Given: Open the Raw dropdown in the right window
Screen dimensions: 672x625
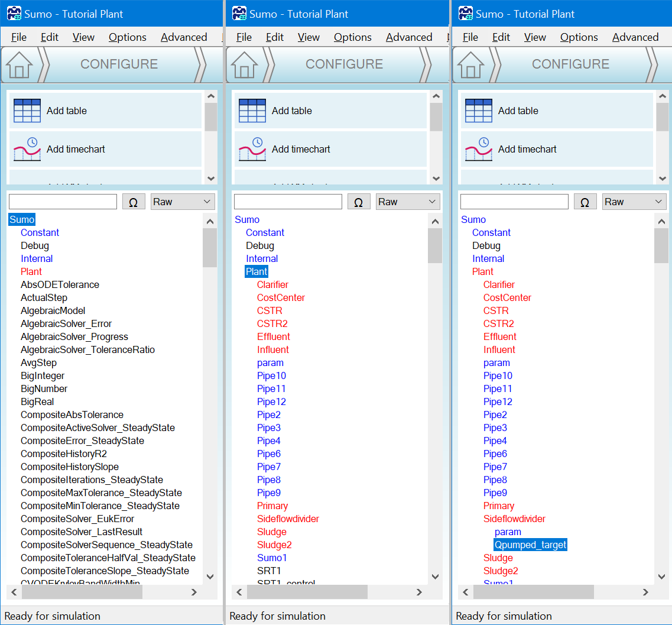Looking at the screenshot, I should click(x=634, y=202).
